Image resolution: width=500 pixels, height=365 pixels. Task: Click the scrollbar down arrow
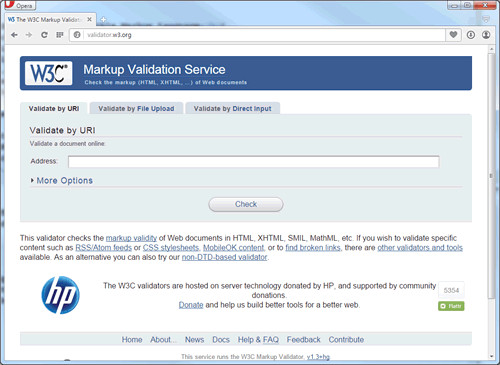tap(491, 357)
